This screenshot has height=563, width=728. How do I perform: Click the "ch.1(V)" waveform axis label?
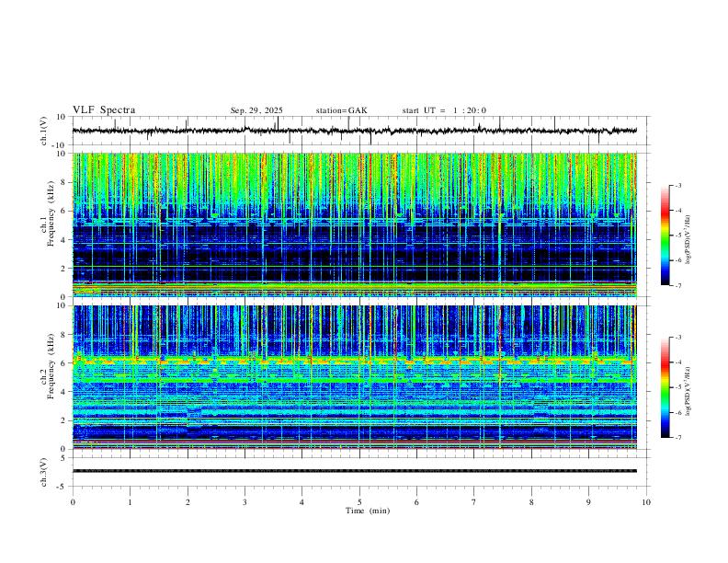pos(44,131)
